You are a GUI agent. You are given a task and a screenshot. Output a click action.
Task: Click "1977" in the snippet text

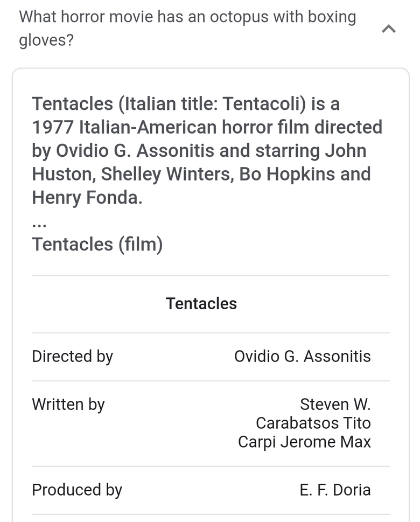53,127
